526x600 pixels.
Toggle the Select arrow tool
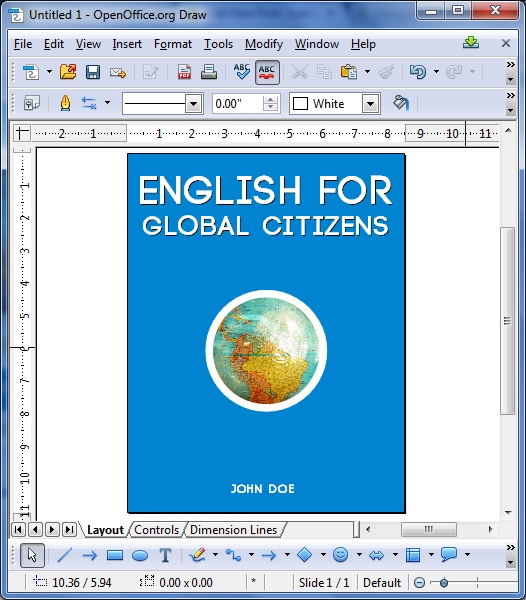point(32,555)
